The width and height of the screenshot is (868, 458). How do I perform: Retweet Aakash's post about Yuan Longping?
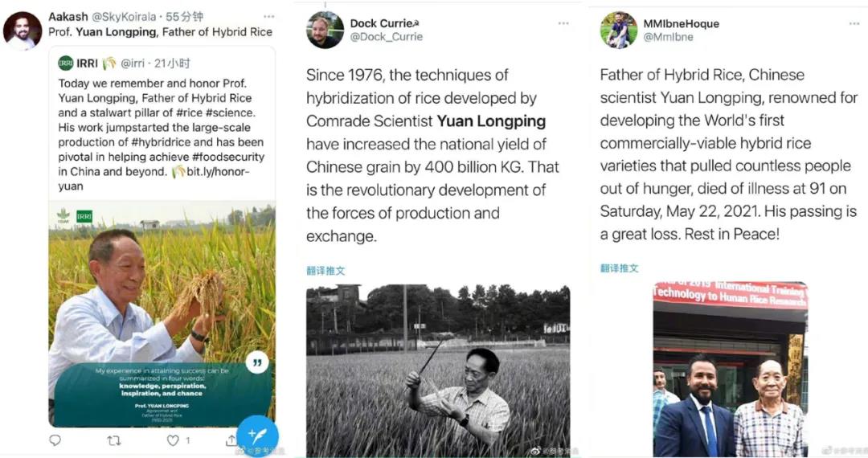pyautogui.click(x=114, y=440)
